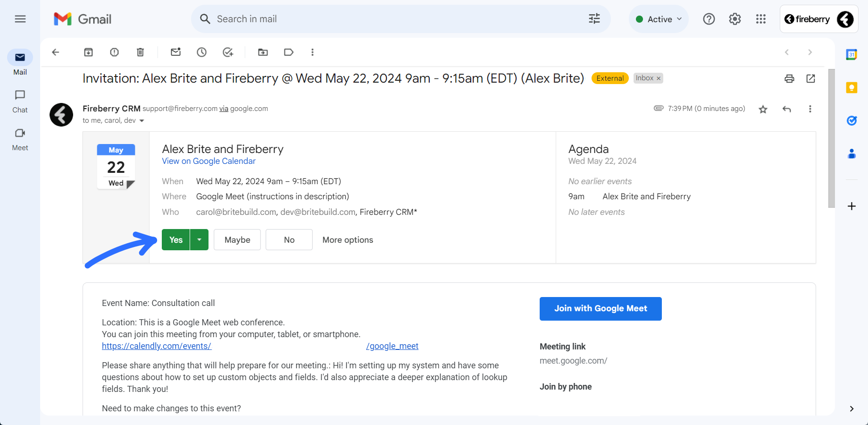
Task: Open Yes RSVP dropdown arrow
Action: click(200, 240)
